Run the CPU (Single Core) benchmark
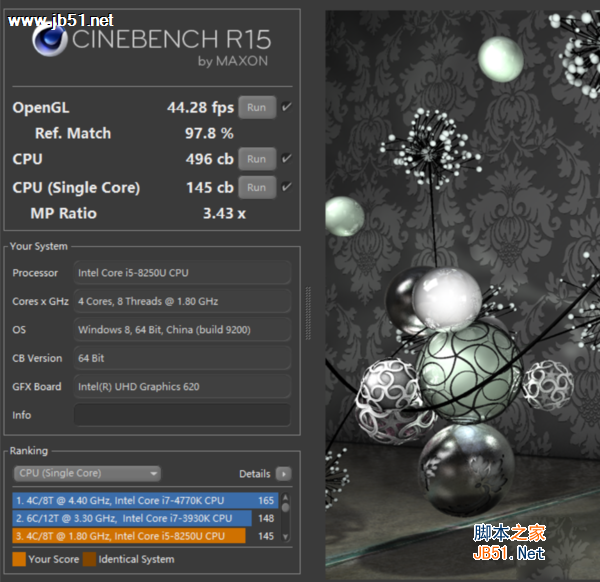The height and width of the screenshot is (582, 600). point(257,187)
